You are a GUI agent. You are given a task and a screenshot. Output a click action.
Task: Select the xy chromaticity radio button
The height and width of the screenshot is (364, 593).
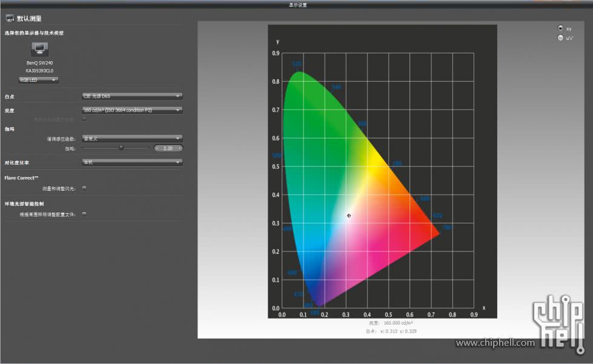[560, 28]
